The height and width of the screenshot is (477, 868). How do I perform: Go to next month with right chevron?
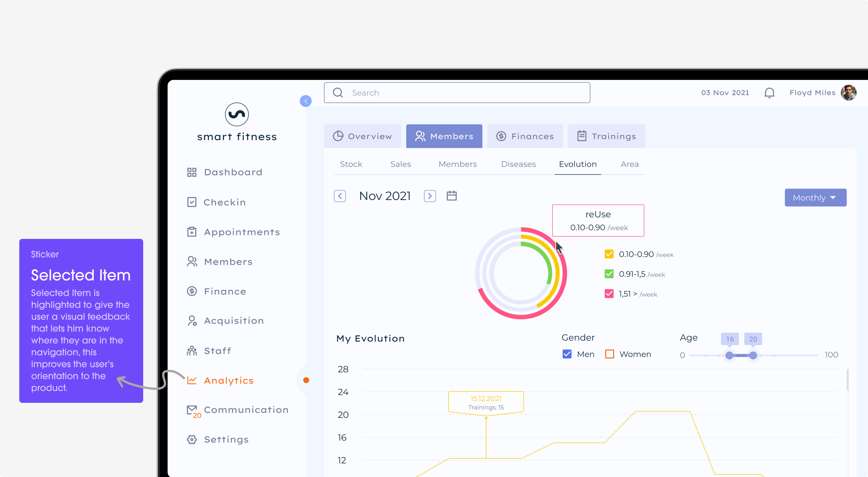pyautogui.click(x=430, y=196)
